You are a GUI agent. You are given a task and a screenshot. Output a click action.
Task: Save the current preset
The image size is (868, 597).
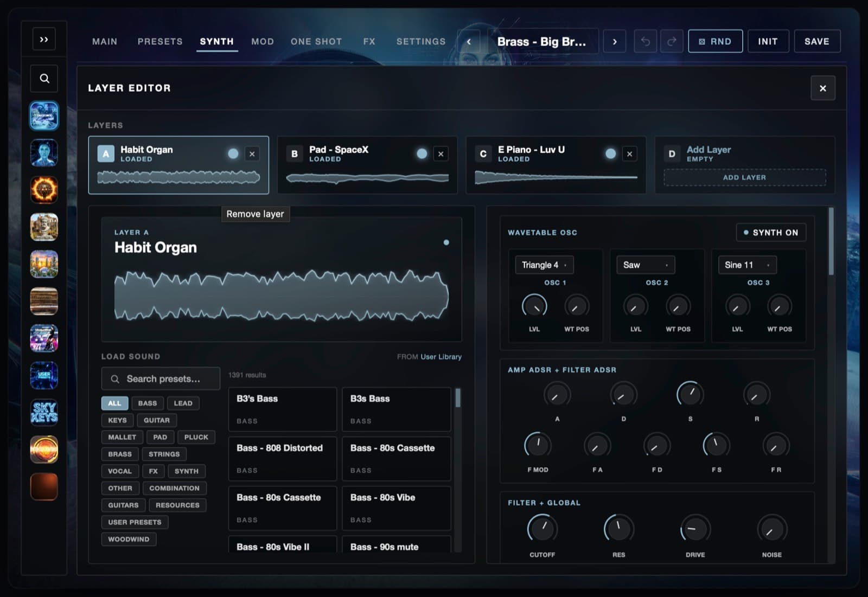point(817,41)
